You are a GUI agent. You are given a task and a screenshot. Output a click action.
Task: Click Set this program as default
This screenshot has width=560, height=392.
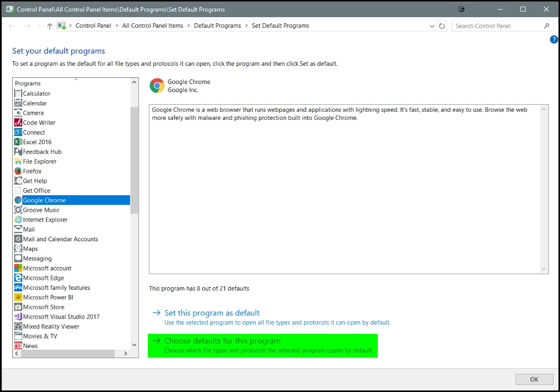[212, 313]
